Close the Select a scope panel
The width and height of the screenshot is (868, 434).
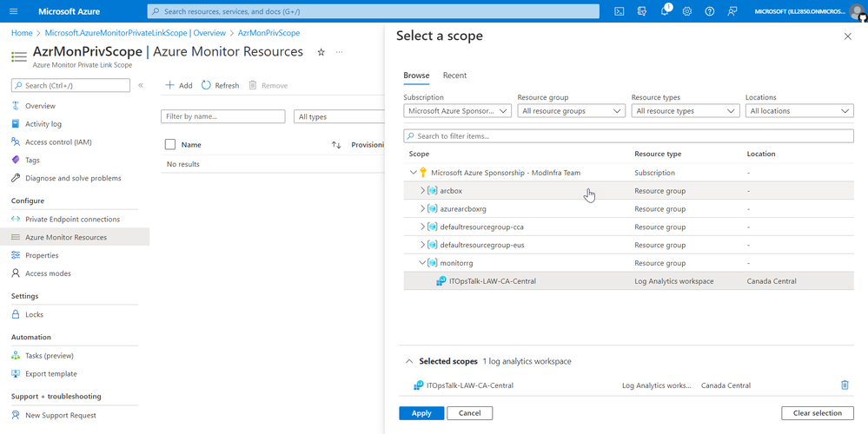pos(847,36)
